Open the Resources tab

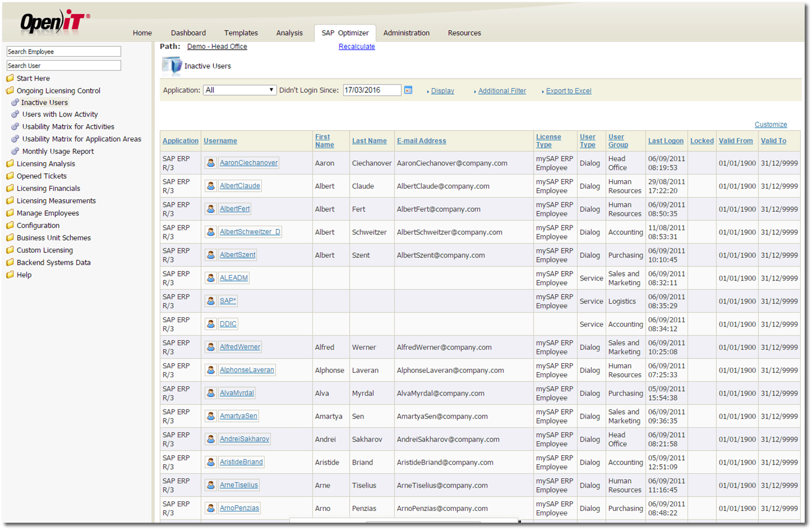(x=465, y=33)
